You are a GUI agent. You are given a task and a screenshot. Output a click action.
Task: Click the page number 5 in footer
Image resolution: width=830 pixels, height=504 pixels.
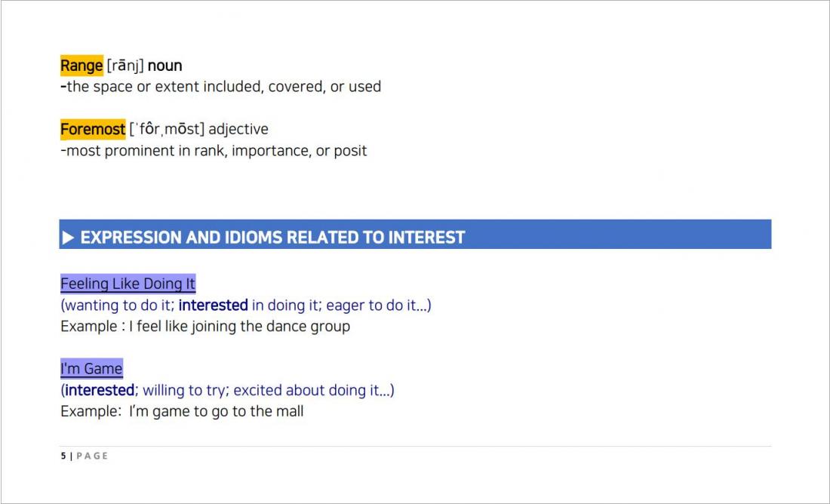[63, 456]
